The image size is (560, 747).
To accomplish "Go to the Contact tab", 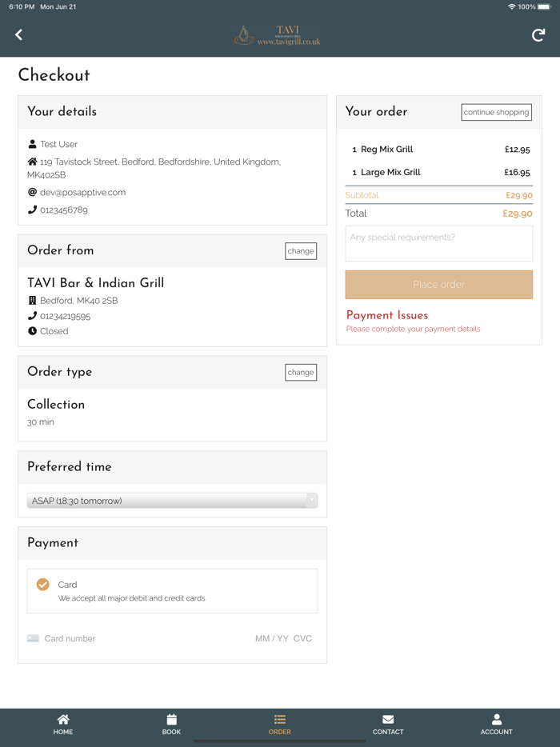I will (x=388, y=724).
